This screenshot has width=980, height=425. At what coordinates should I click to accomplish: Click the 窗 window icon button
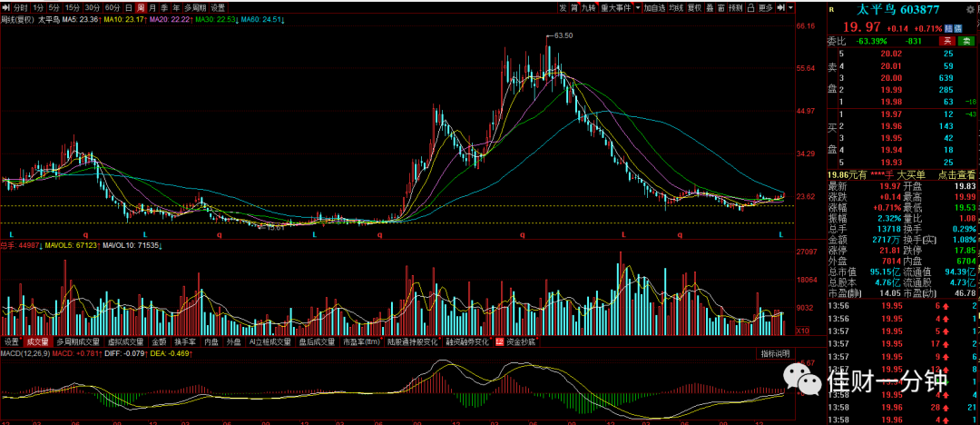coord(721,8)
